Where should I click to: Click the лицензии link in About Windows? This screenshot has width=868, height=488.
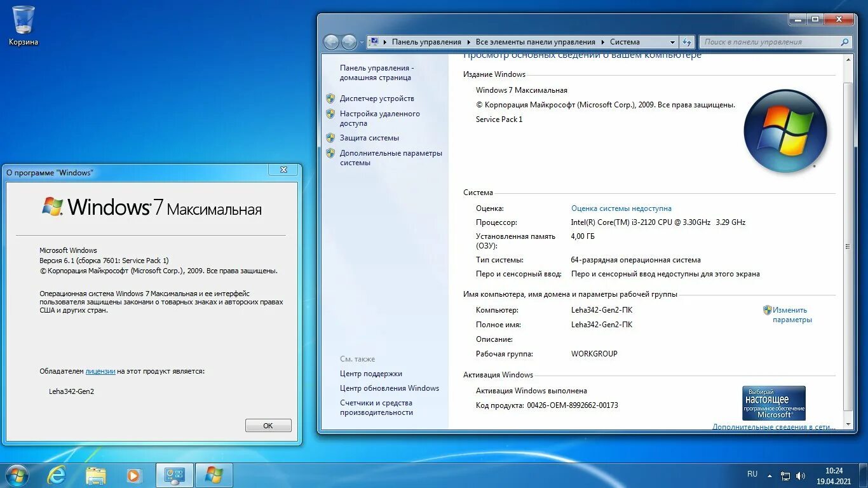[100, 371]
